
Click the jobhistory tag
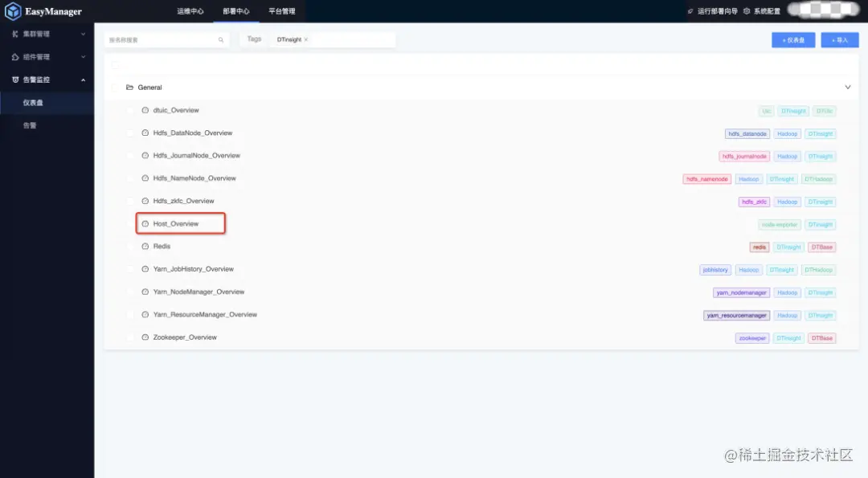(715, 270)
